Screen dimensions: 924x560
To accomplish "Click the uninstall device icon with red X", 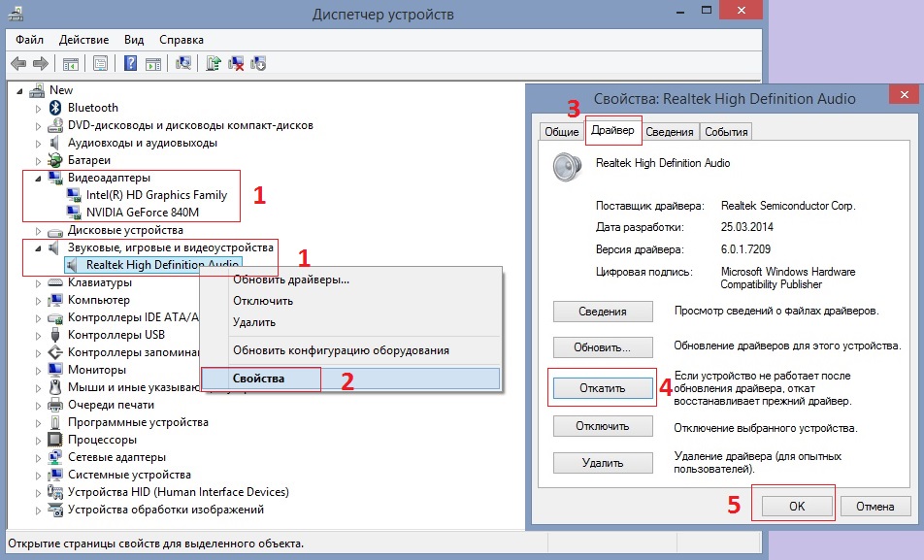I will tap(236, 63).
